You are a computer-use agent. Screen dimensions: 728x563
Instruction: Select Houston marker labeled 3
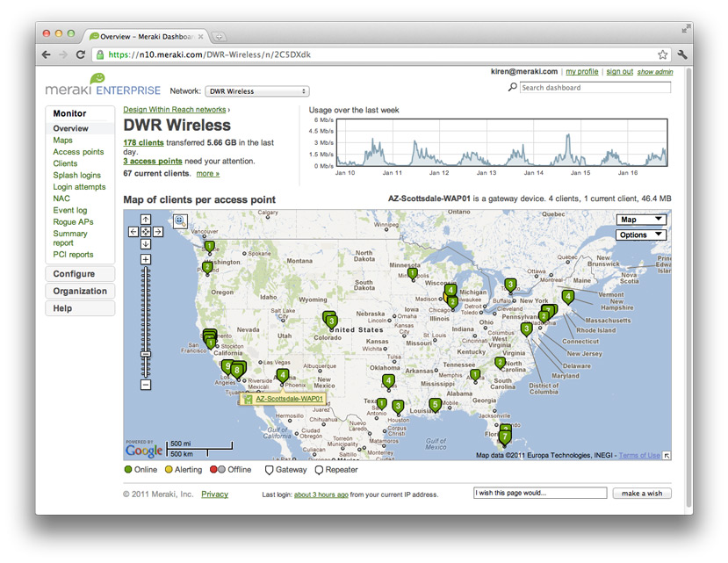(398, 407)
